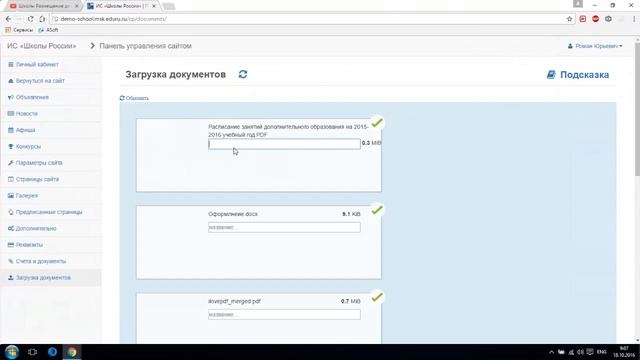This screenshot has height=360, width=640.
Task: Click the name field under Расписание занятий PDF
Action: coord(284,144)
